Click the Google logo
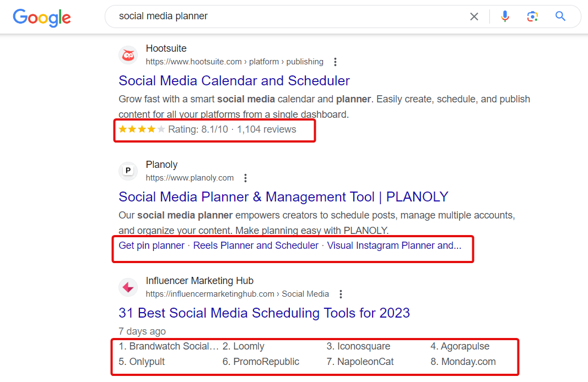Image resolution: width=588 pixels, height=382 pixels. (42, 18)
